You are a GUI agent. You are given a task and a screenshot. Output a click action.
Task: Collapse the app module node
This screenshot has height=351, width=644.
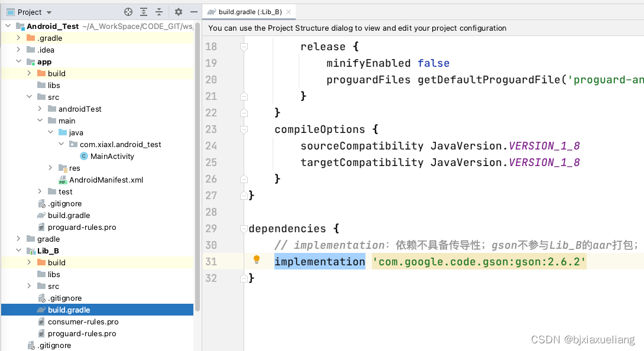(x=18, y=61)
